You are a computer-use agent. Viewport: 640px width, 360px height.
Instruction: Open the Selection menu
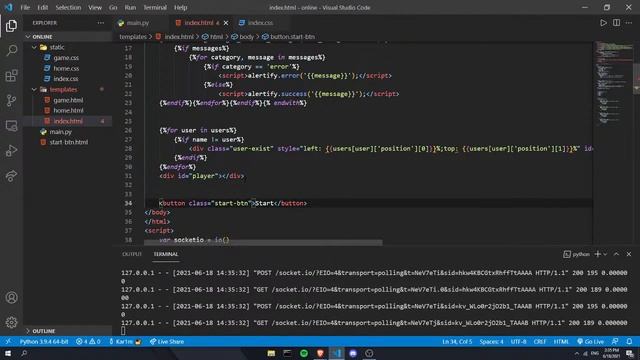click(x=68, y=7)
